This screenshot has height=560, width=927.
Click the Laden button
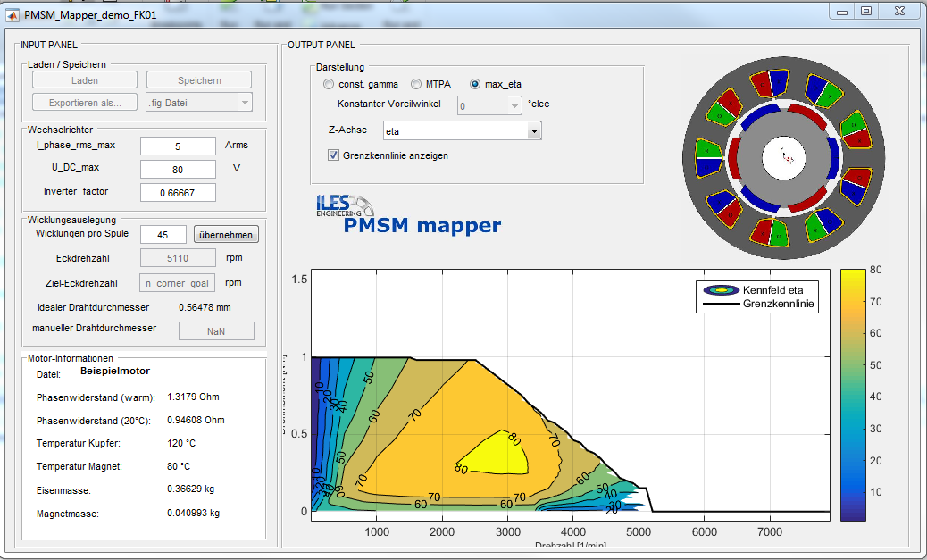(x=85, y=79)
